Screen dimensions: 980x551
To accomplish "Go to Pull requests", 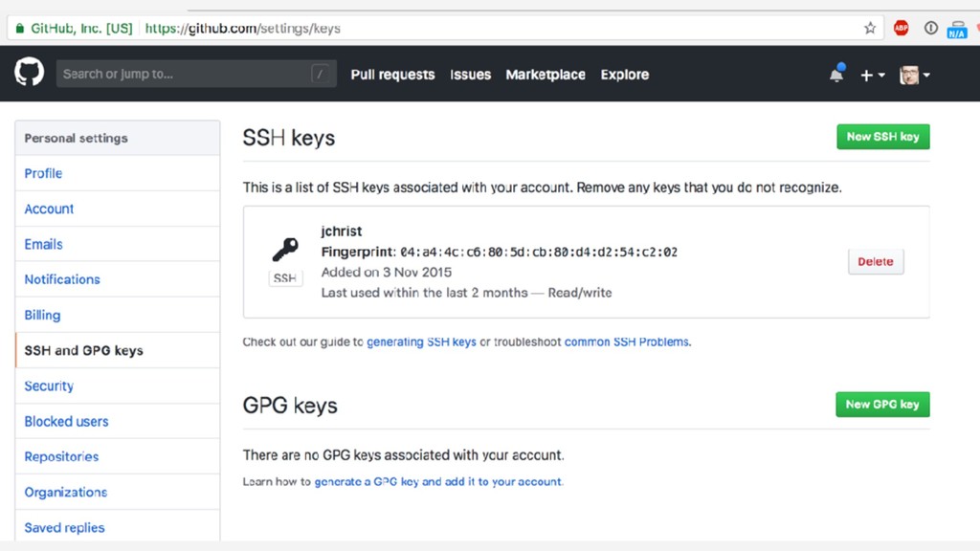I will point(392,75).
